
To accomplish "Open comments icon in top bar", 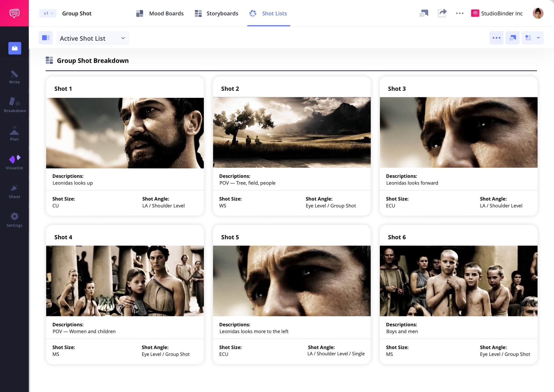I will [x=424, y=13].
